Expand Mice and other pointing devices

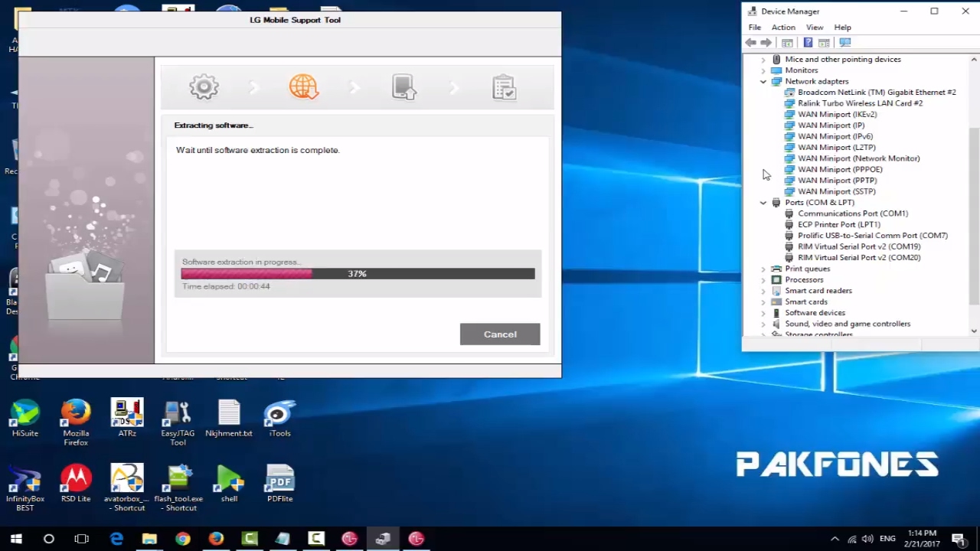pyautogui.click(x=763, y=60)
